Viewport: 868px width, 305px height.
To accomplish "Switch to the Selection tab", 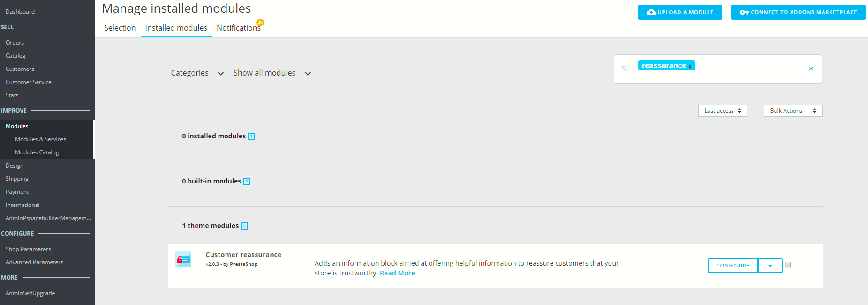I will 120,28.
